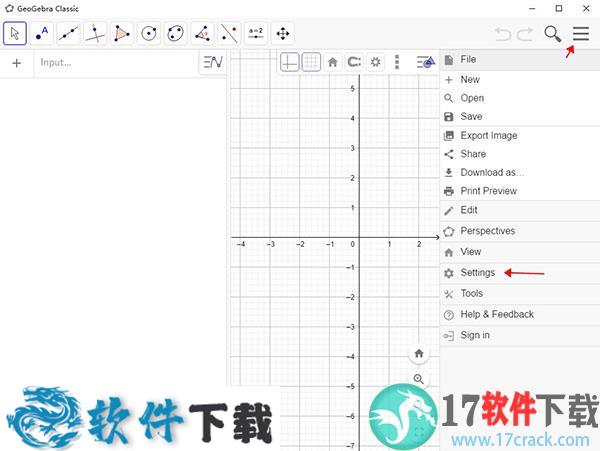600x451 pixels.
Task: Choose Open from the File menu
Action: point(520,98)
